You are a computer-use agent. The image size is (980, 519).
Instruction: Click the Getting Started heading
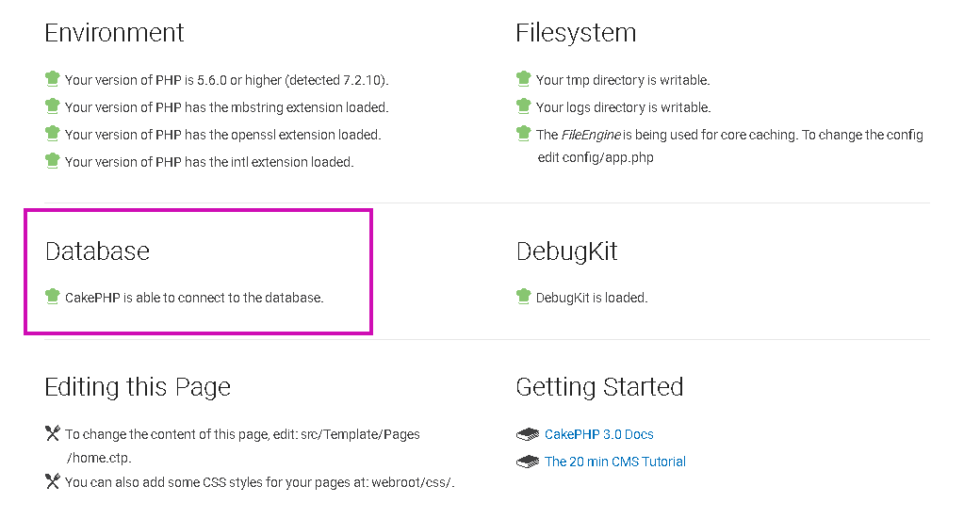coord(599,387)
